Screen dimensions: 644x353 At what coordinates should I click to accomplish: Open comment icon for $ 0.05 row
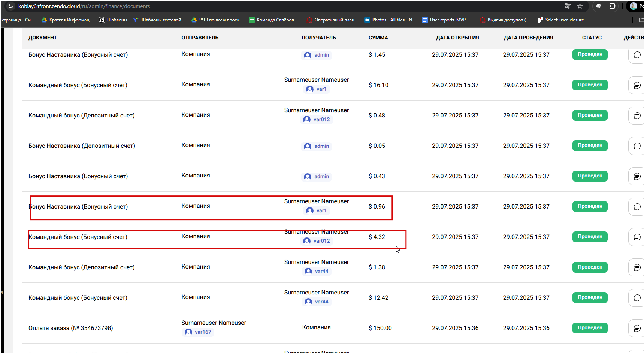coord(637,146)
